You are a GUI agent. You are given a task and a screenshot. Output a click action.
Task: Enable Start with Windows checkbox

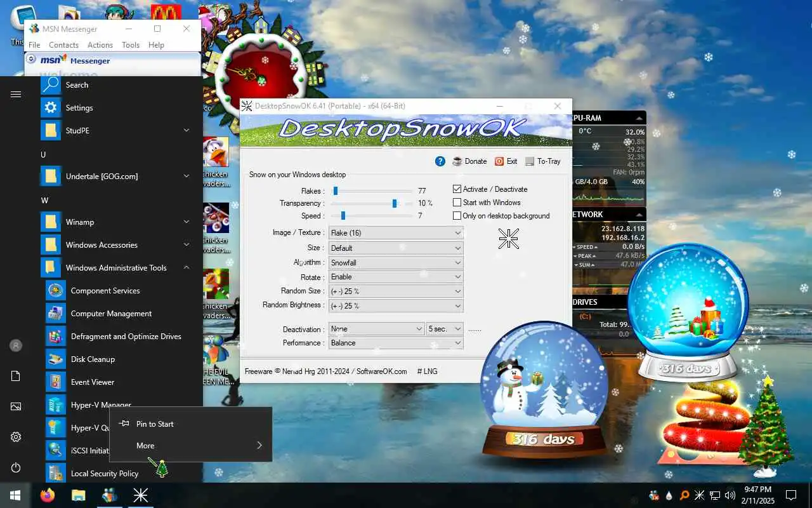click(x=457, y=203)
